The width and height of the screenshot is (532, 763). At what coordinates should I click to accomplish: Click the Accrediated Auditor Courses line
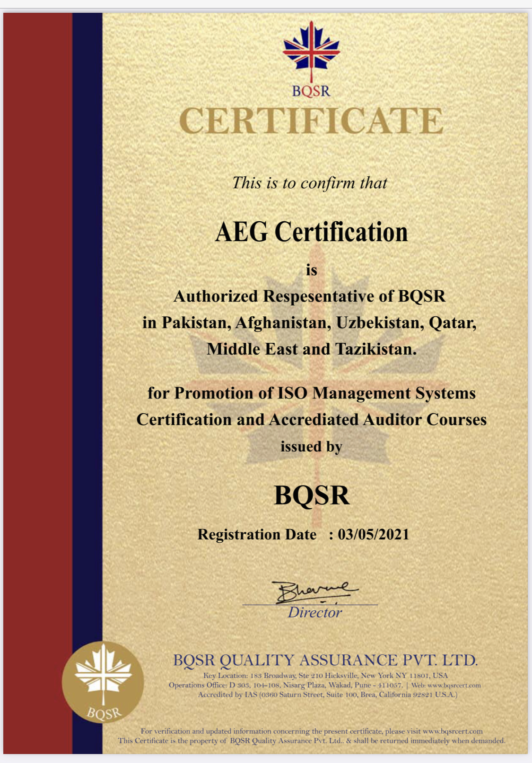pyautogui.click(x=311, y=420)
